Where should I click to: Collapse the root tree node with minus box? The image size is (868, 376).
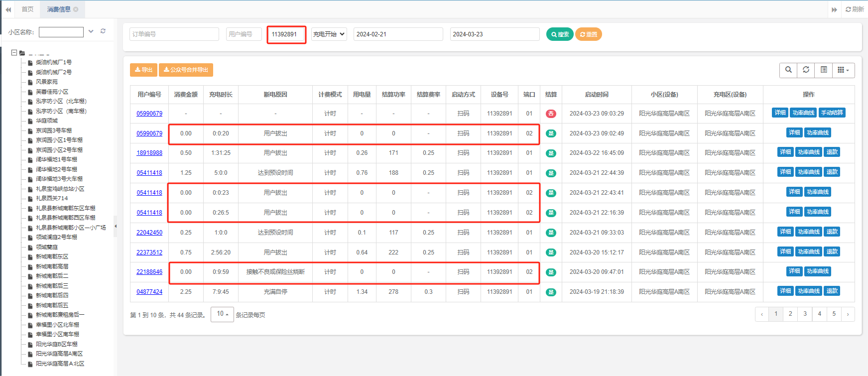[x=14, y=52]
